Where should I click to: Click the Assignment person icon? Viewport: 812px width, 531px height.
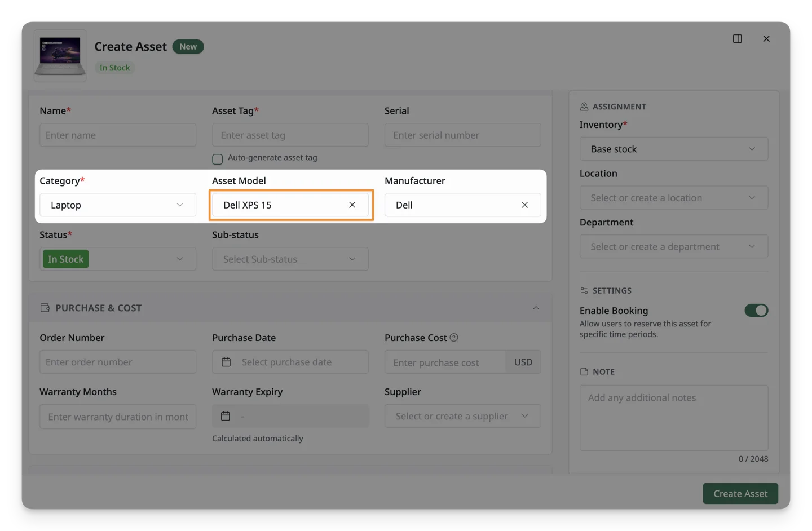(x=584, y=107)
